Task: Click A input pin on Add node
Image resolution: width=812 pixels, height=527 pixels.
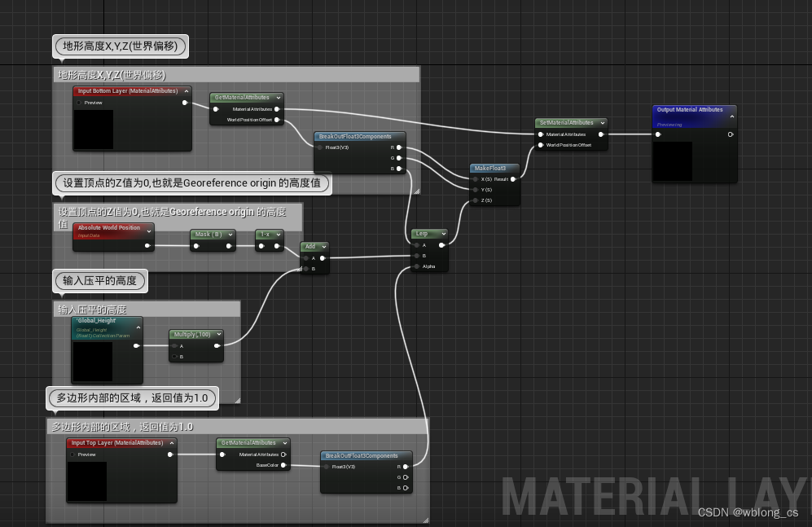Action: click(306, 258)
